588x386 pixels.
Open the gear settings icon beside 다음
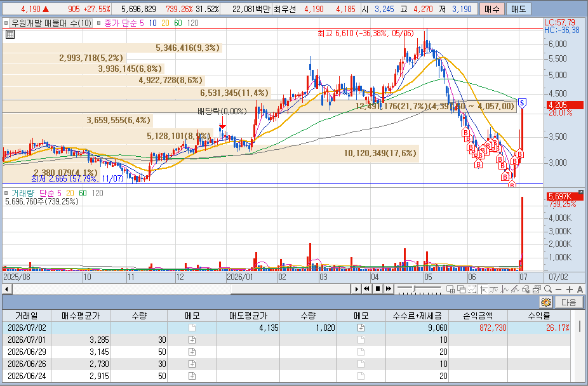pos(546,302)
